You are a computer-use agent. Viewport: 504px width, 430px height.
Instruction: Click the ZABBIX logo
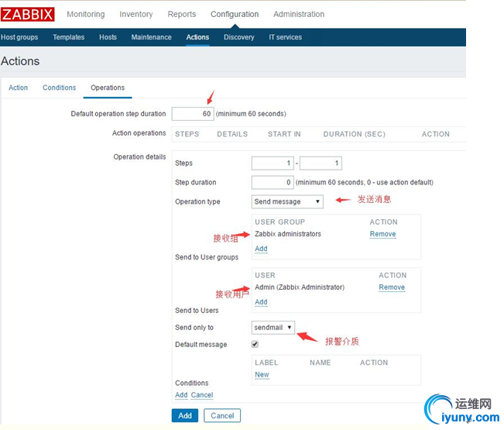point(27,15)
